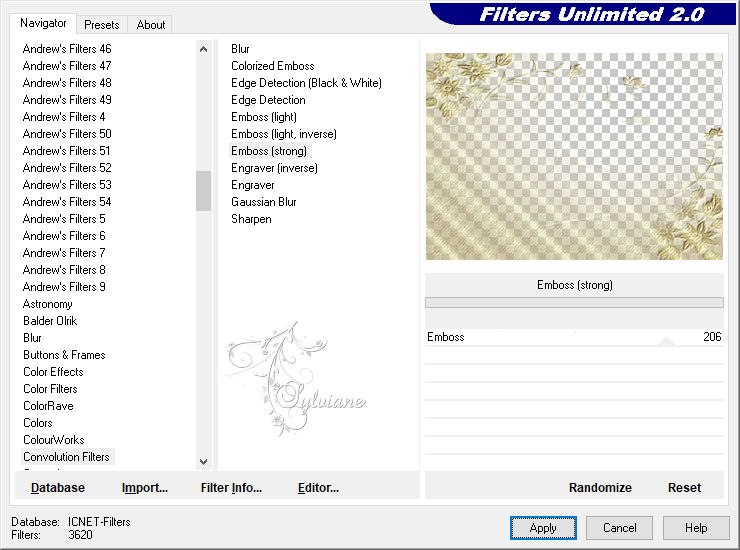
Task: Select the Color Effects category
Action: [x=53, y=372]
